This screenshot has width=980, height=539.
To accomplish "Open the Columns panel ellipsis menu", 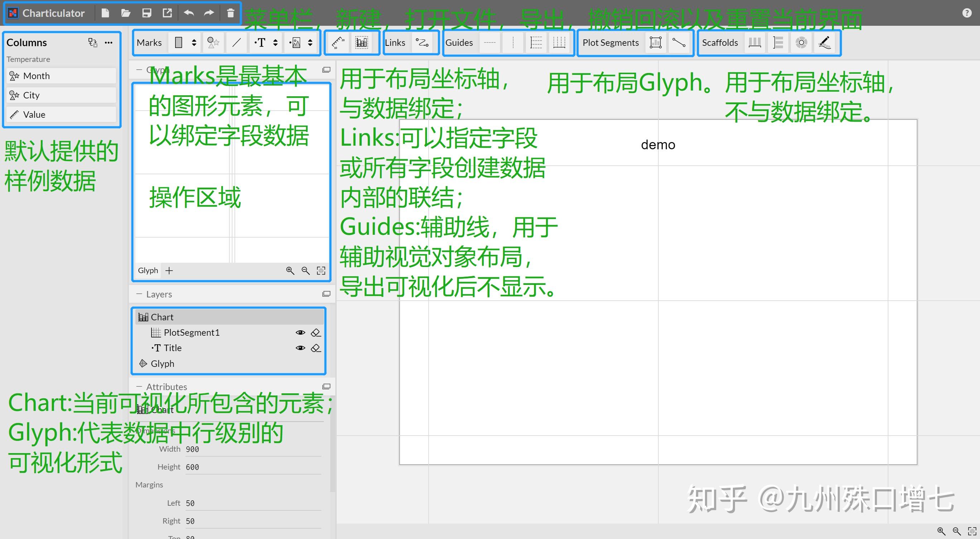I will click(109, 43).
